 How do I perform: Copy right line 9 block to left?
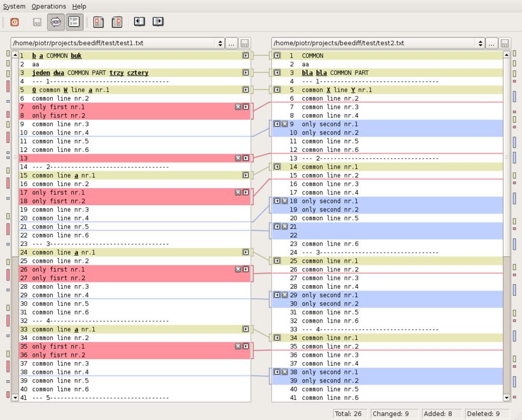pos(277,124)
